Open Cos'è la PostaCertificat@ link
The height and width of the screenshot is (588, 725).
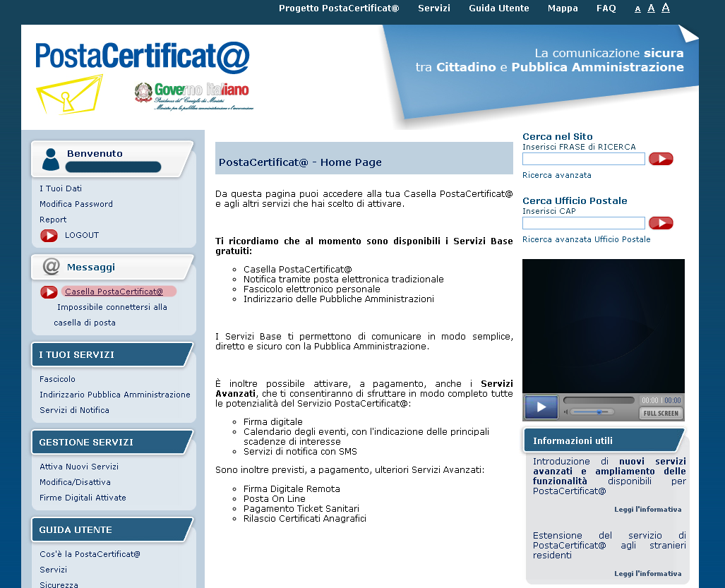90,554
